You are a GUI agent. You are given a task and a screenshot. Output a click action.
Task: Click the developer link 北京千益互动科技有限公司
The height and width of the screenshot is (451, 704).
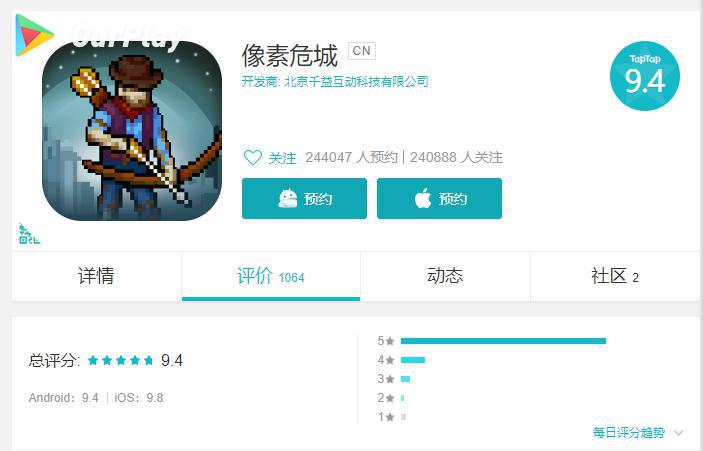click(x=356, y=81)
